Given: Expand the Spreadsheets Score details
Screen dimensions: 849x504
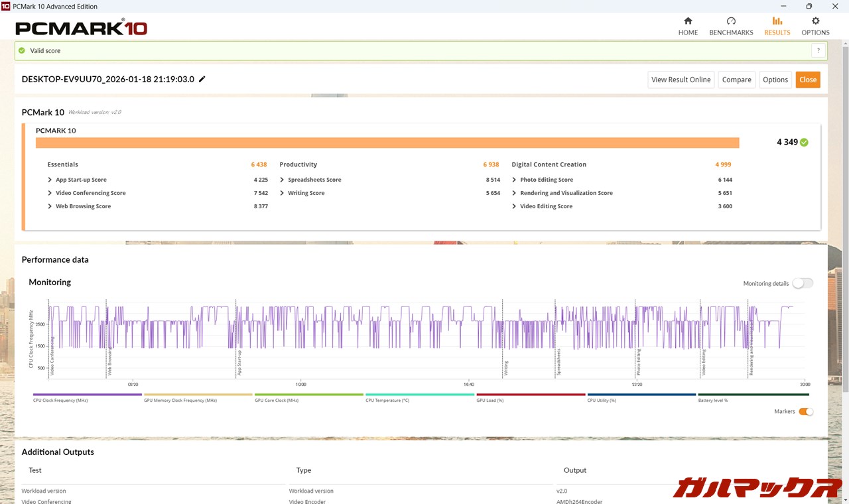Looking at the screenshot, I should tap(283, 180).
